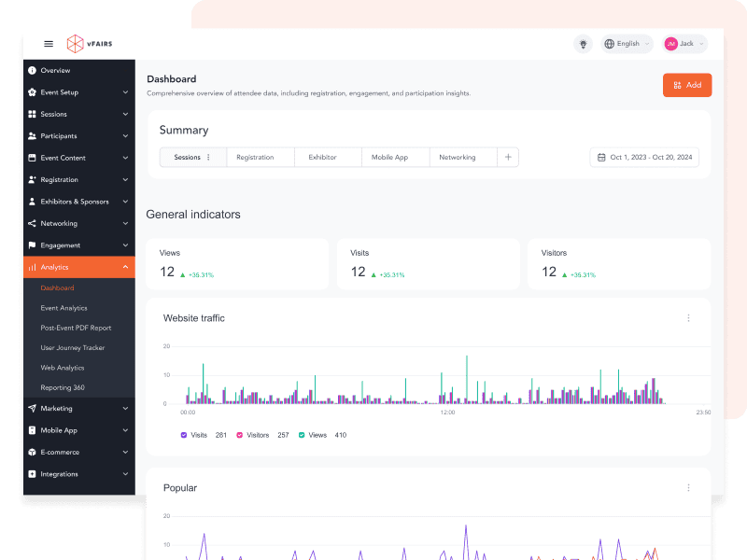The height and width of the screenshot is (560, 747).
Task: Click the Registration person-plus icon
Action: (x=32, y=180)
